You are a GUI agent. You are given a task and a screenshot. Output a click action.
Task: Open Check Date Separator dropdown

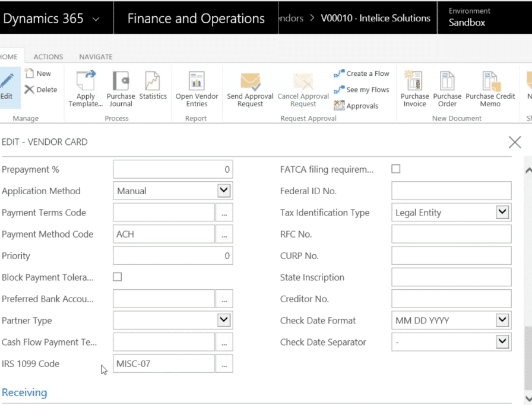(502, 341)
